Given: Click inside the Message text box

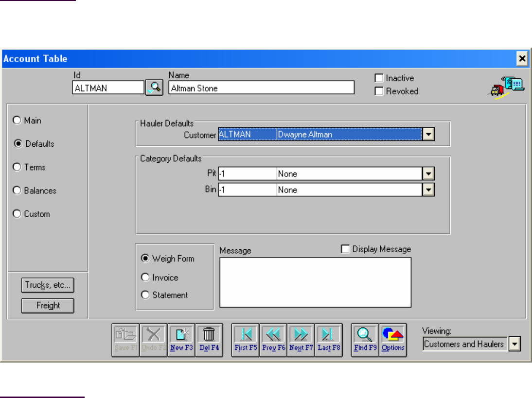Looking at the screenshot, I should pos(315,282).
